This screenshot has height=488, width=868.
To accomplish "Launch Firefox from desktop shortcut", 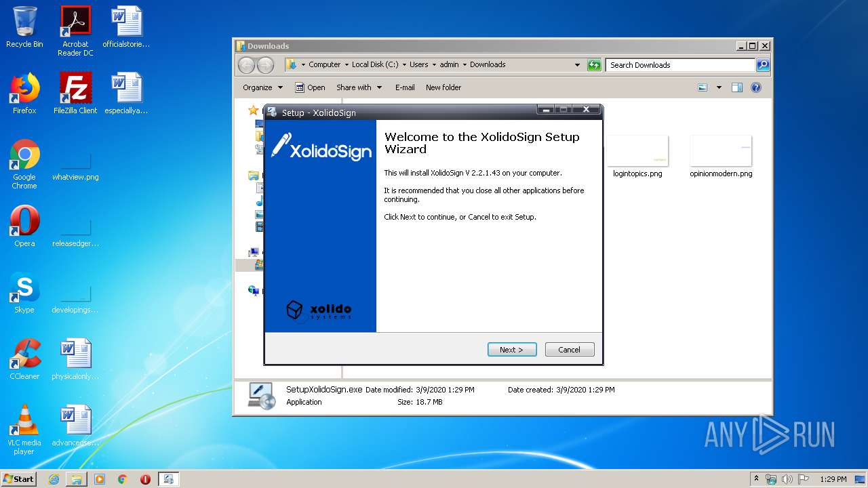I will pos(24,94).
